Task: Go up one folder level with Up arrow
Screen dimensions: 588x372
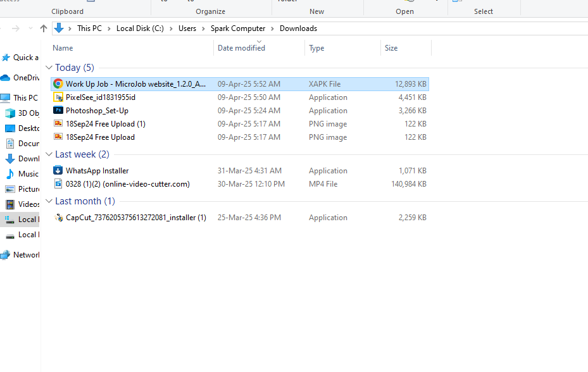Action: [x=44, y=28]
